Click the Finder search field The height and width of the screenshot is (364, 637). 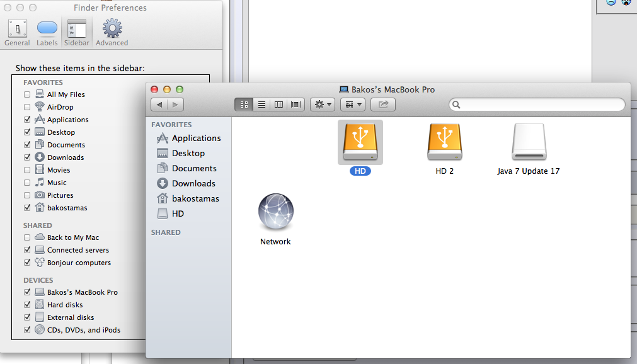(x=537, y=105)
